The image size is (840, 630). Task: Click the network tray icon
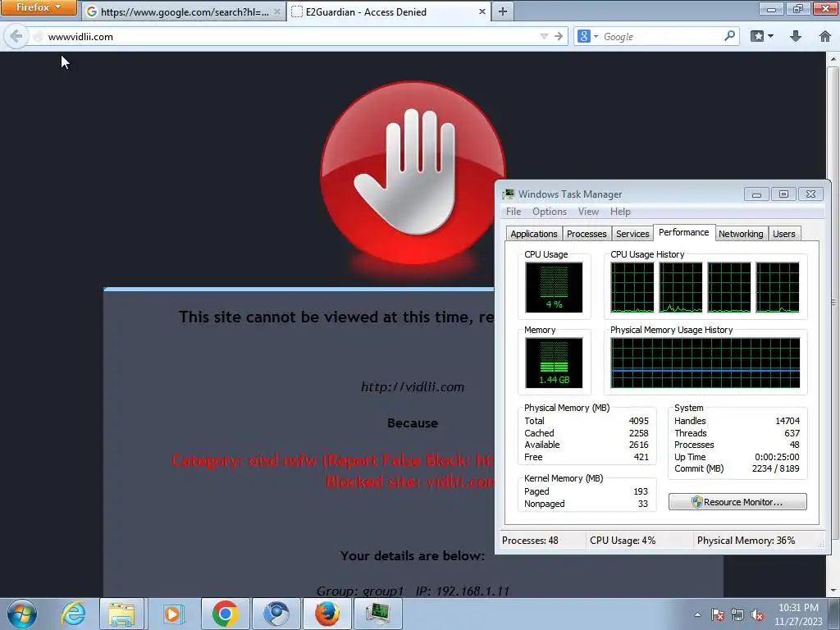click(737, 614)
